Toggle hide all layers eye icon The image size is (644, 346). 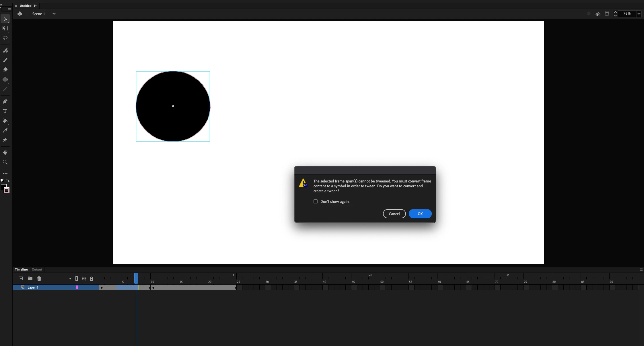tap(84, 279)
